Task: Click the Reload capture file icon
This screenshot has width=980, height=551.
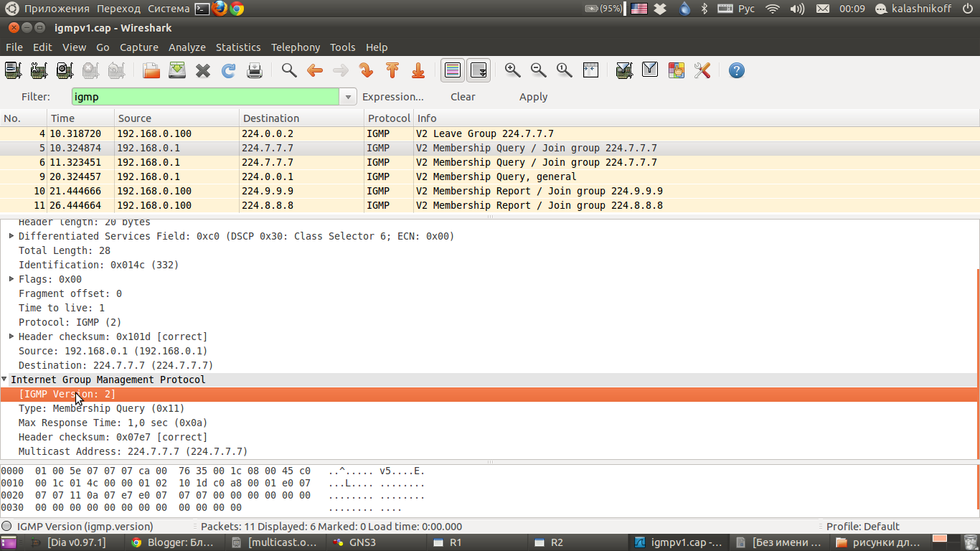Action: (x=229, y=70)
